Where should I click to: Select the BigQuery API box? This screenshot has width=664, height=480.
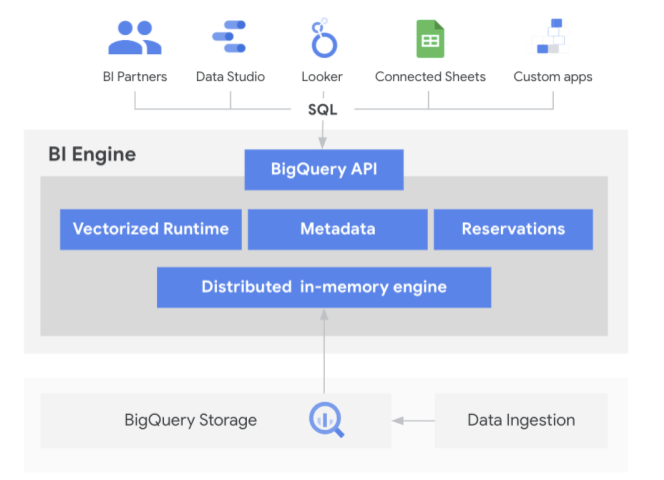(x=324, y=169)
